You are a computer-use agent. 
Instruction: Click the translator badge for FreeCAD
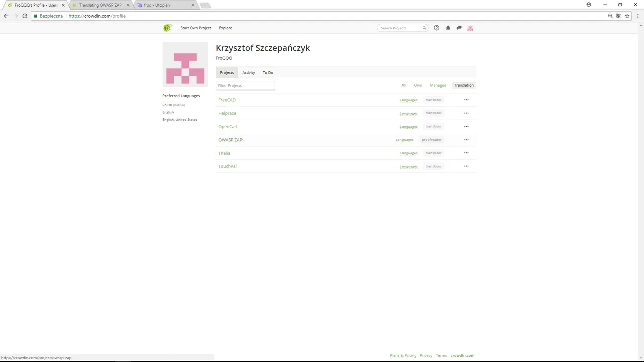pos(433,100)
